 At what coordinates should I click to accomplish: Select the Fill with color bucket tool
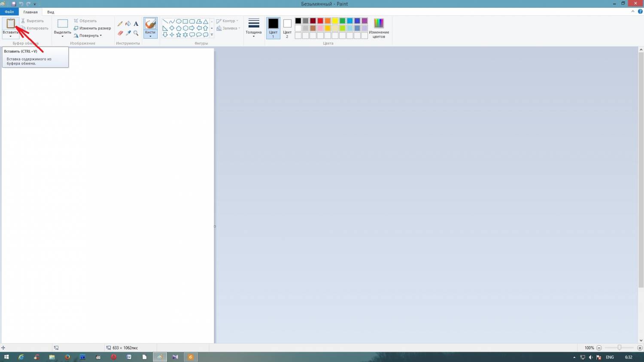(x=128, y=24)
